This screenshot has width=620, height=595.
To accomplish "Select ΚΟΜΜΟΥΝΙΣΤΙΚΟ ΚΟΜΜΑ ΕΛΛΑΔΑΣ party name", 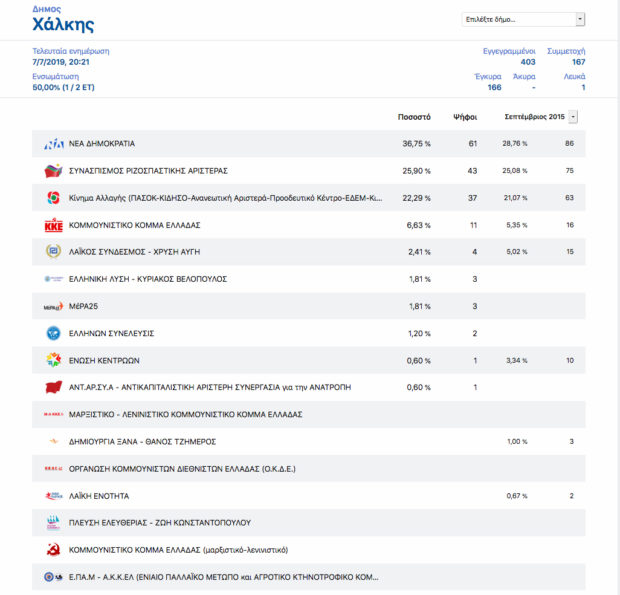I will pos(134,225).
